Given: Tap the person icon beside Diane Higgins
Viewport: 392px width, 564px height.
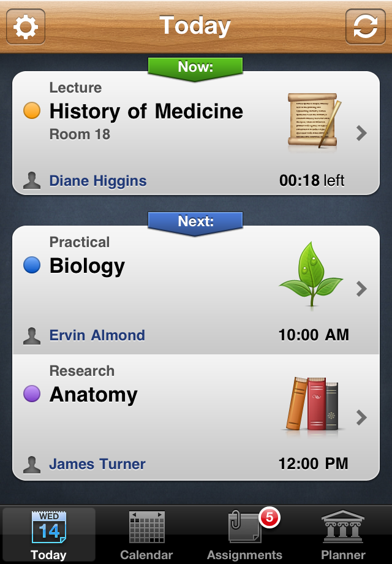Looking at the screenshot, I should [32, 181].
